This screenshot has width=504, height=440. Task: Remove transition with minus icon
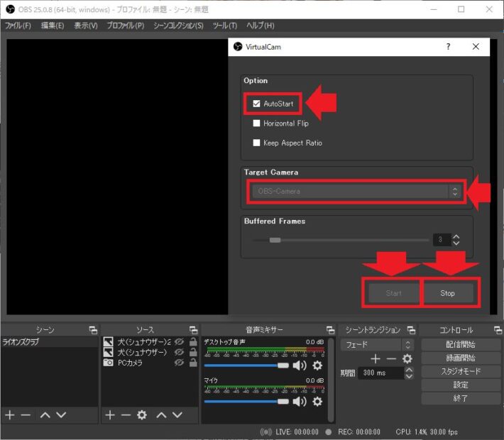click(391, 358)
